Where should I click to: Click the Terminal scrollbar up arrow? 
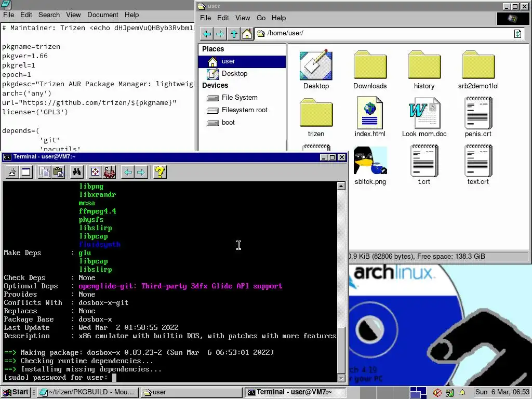click(x=341, y=185)
